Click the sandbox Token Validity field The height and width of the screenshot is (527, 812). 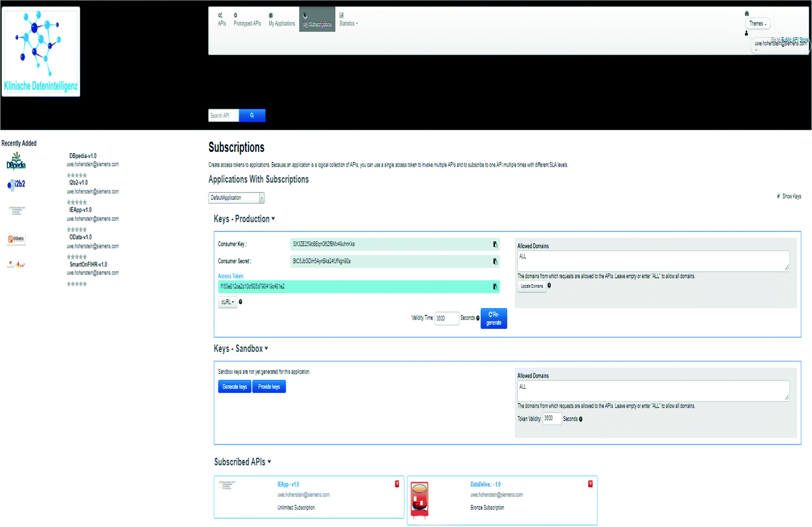pyautogui.click(x=552, y=419)
